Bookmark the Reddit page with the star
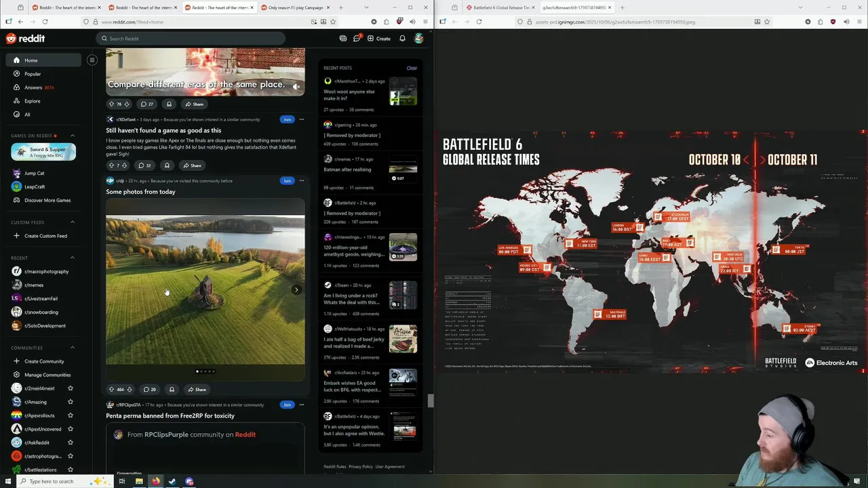Screen dimensions: 868x488 tap(333, 22)
